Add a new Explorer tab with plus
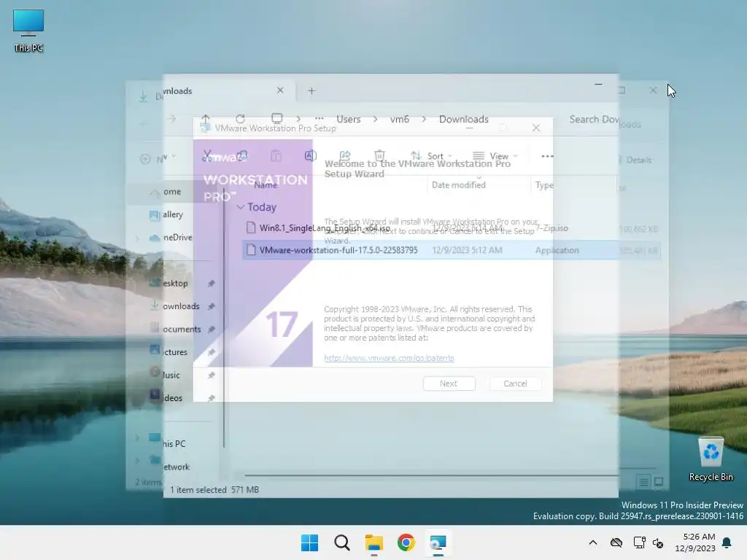The height and width of the screenshot is (560, 747). click(x=311, y=90)
